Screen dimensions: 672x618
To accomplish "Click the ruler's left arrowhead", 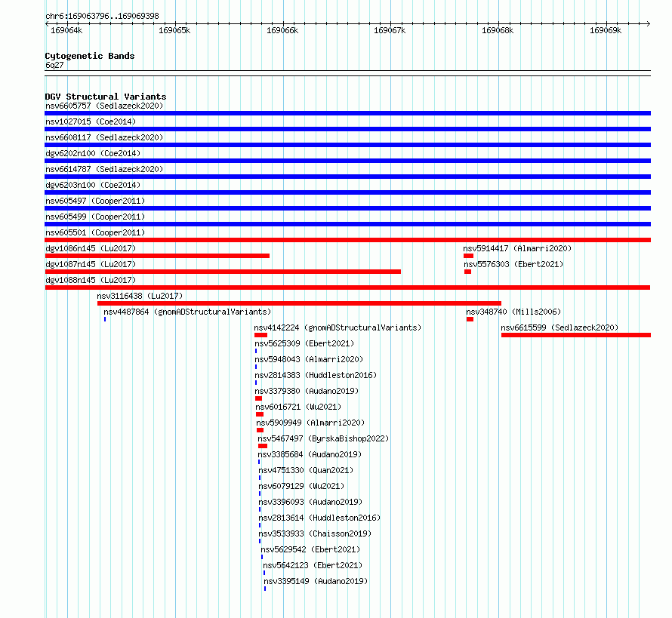I will point(47,24).
